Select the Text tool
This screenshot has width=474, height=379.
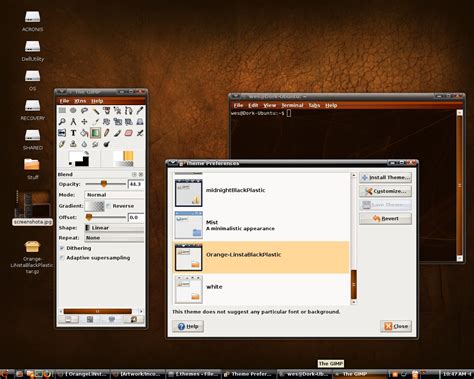pos(73,133)
